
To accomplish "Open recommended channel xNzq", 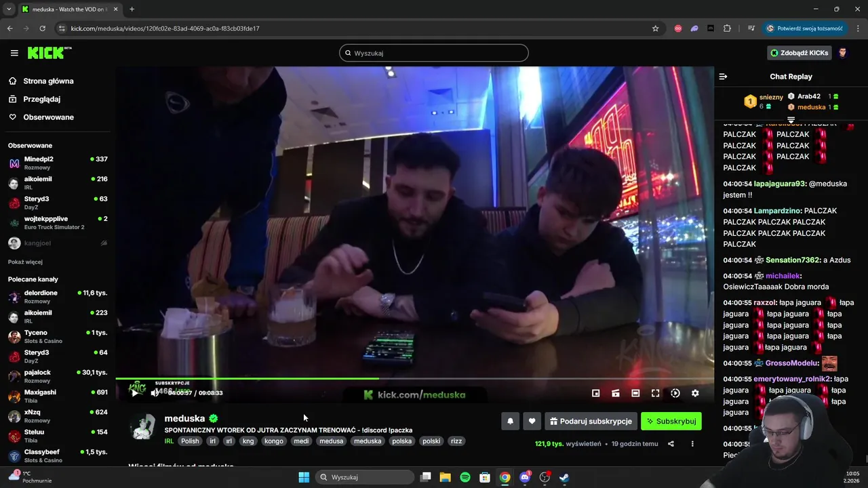I will 58,415.
